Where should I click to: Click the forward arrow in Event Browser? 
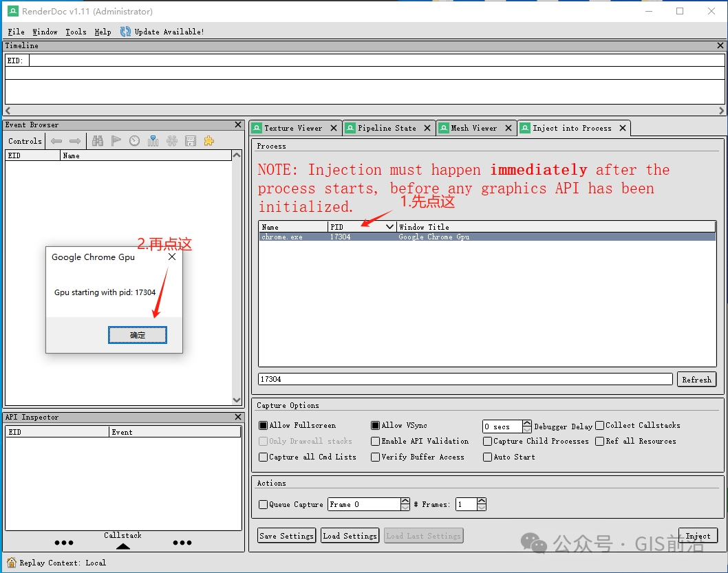click(x=75, y=141)
